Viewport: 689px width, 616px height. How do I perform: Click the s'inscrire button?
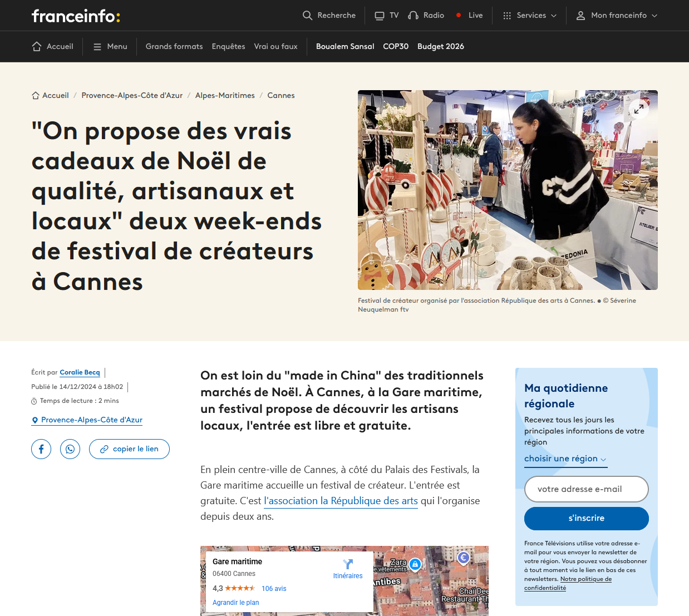click(587, 519)
